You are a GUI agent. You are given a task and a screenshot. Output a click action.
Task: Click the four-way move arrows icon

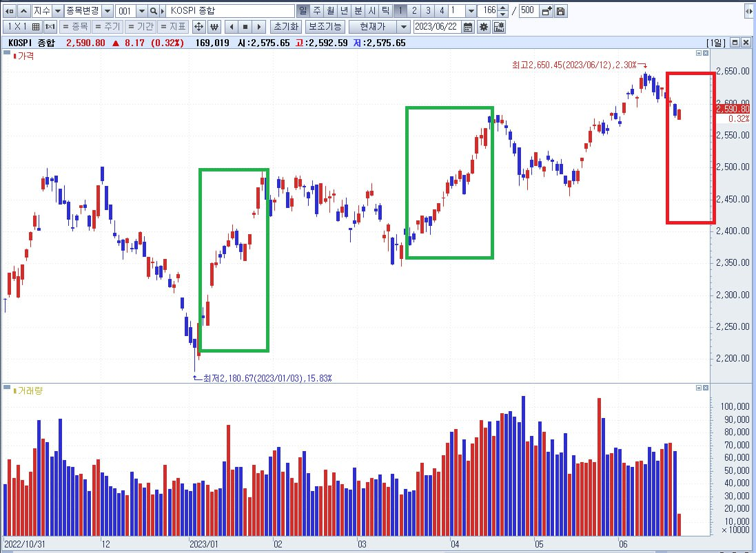coord(199,26)
